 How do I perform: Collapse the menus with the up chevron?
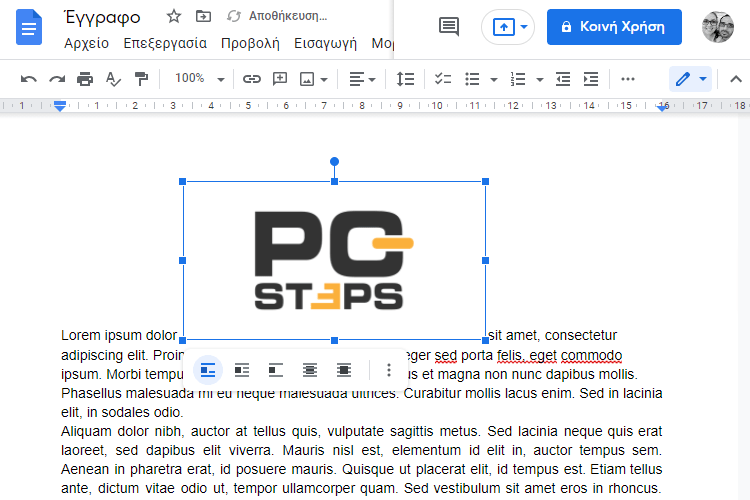[736, 79]
